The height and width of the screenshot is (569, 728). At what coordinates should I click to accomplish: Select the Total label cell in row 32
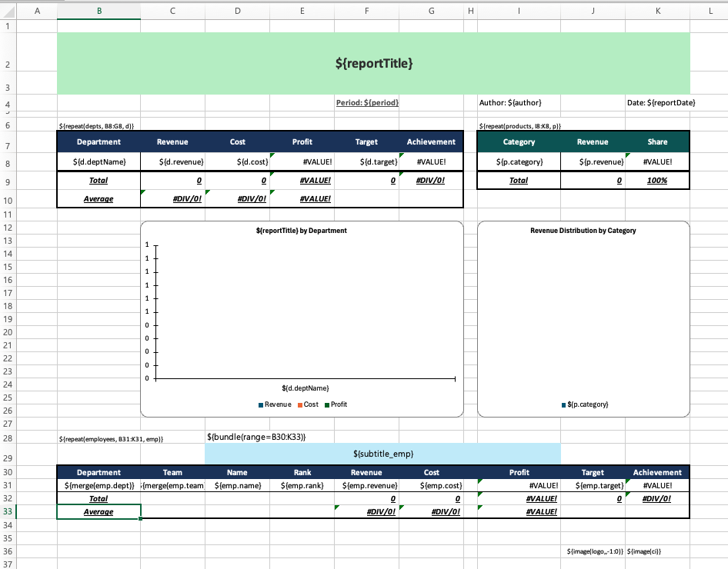[99, 498]
